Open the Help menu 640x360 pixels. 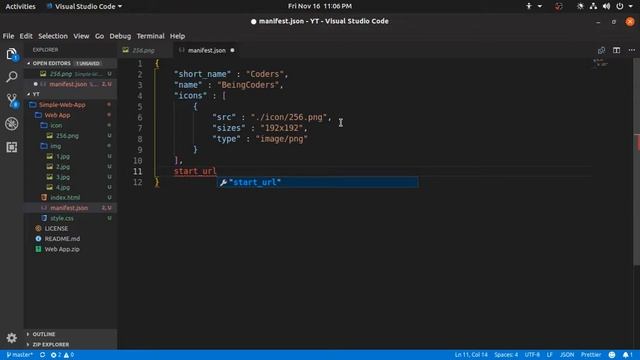(x=177, y=36)
